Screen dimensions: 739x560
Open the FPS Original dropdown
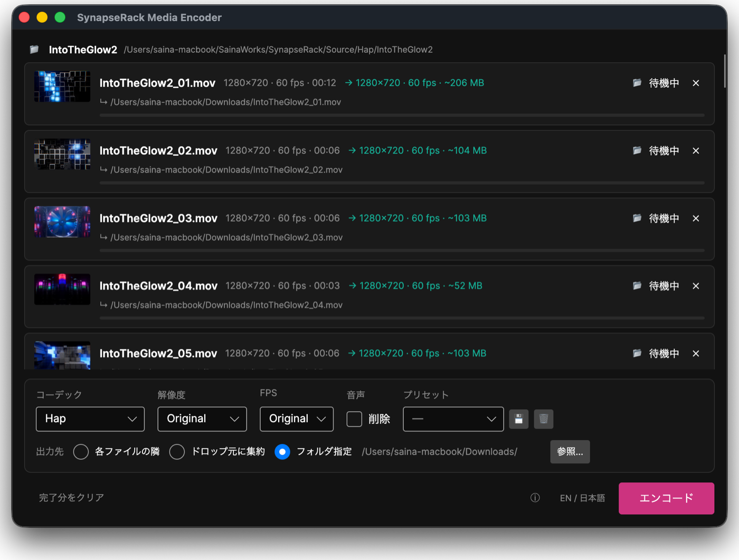(x=297, y=419)
